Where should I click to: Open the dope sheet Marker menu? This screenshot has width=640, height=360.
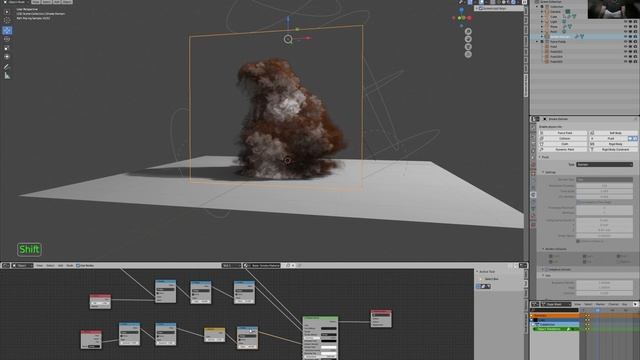pos(600,304)
